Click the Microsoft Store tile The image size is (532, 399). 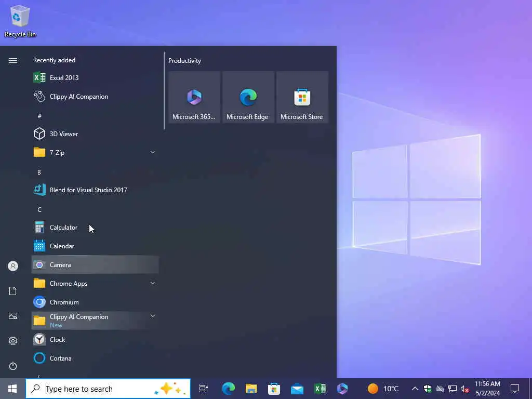pyautogui.click(x=302, y=97)
